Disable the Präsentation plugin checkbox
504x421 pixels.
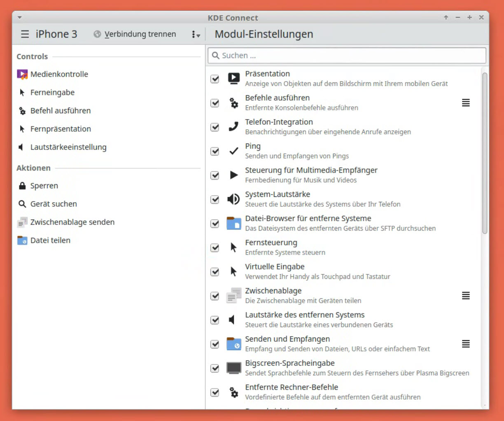coord(215,79)
